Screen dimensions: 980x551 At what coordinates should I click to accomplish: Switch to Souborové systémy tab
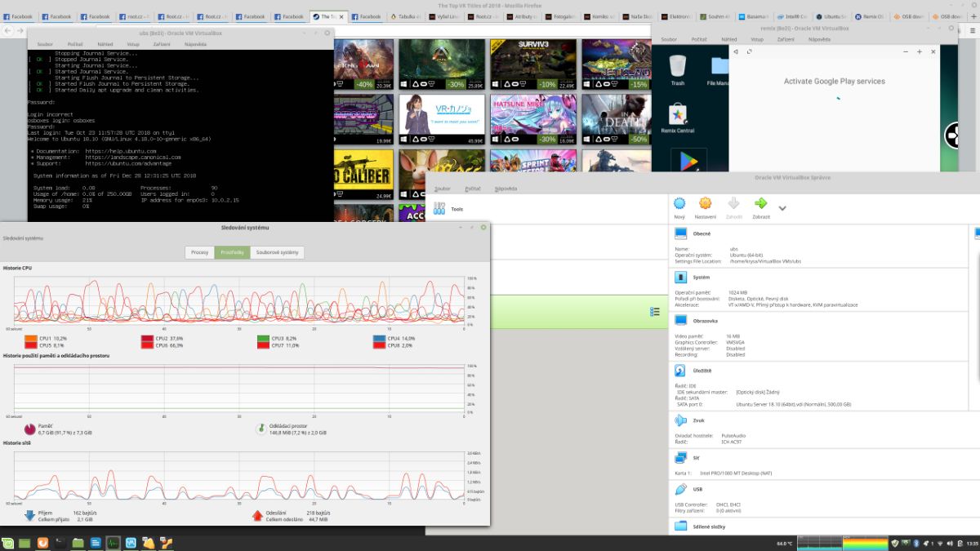(277, 252)
